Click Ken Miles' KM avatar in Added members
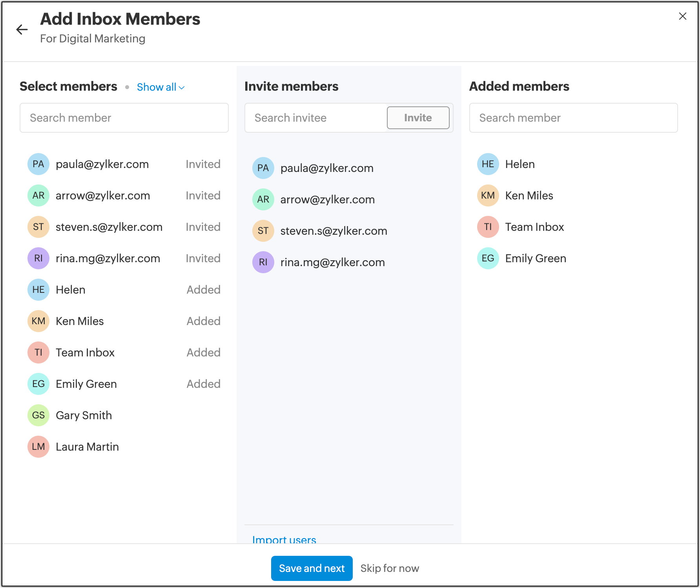700x588 pixels. [x=488, y=195]
